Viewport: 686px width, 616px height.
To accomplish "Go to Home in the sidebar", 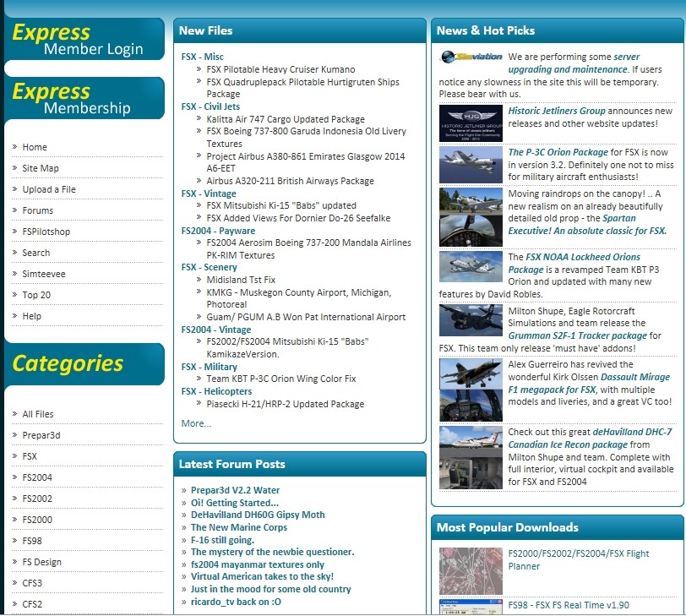I will click(x=35, y=147).
